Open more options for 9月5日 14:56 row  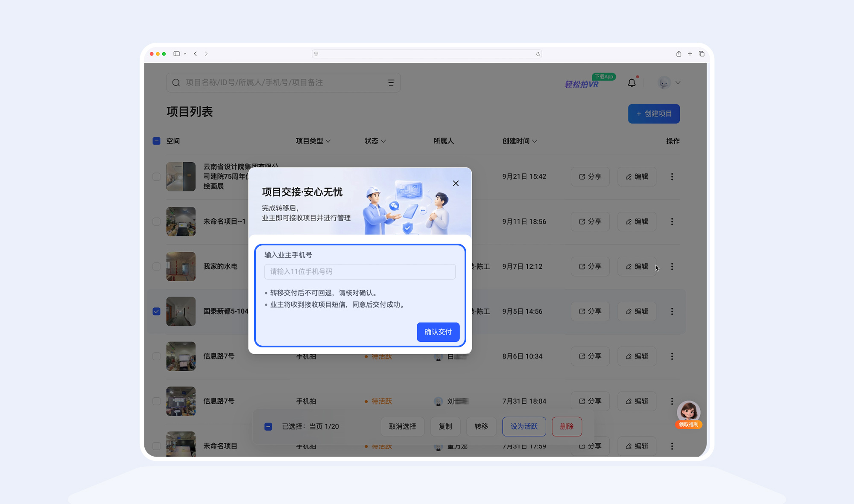pyautogui.click(x=672, y=312)
